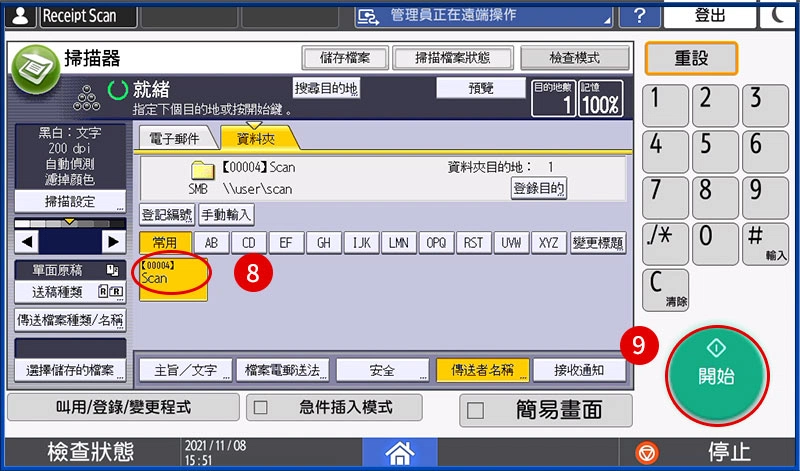
Task: Tap the green 開始 start button
Action: click(x=717, y=374)
